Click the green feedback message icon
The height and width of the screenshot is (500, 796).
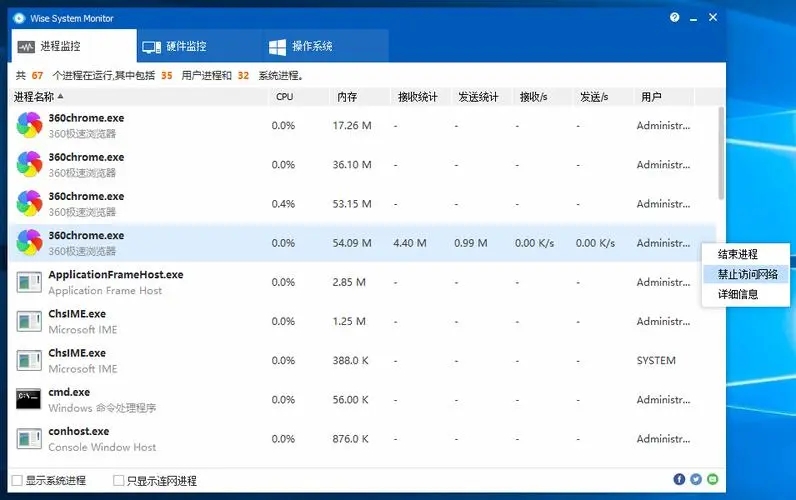712,480
